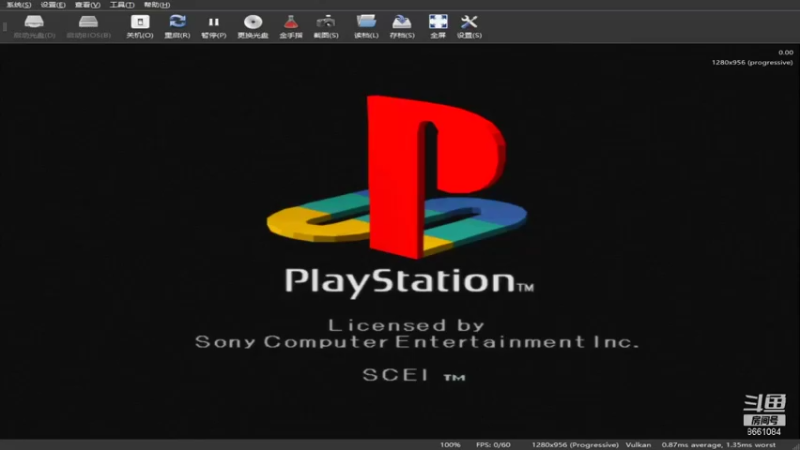This screenshot has width=800, height=450.
Task: Open the 工具(T) Tools menu
Action: tap(122, 5)
